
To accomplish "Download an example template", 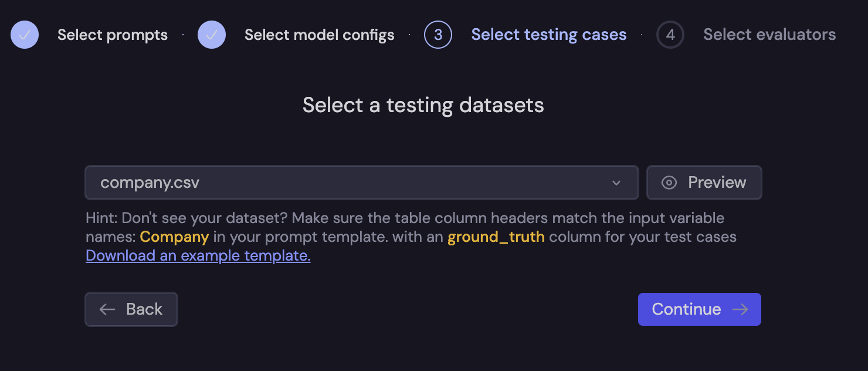I will pyautogui.click(x=198, y=255).
